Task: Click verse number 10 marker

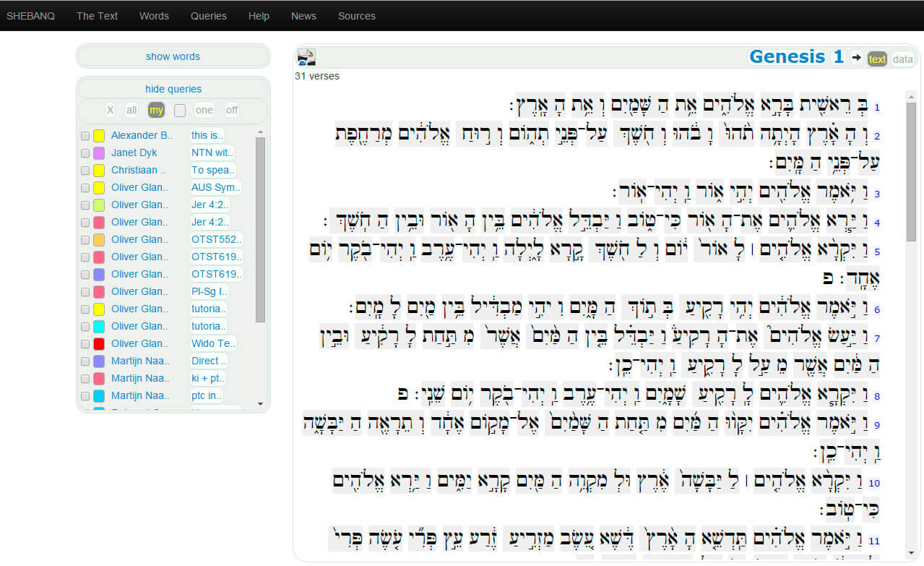Action: coord(874,484)
